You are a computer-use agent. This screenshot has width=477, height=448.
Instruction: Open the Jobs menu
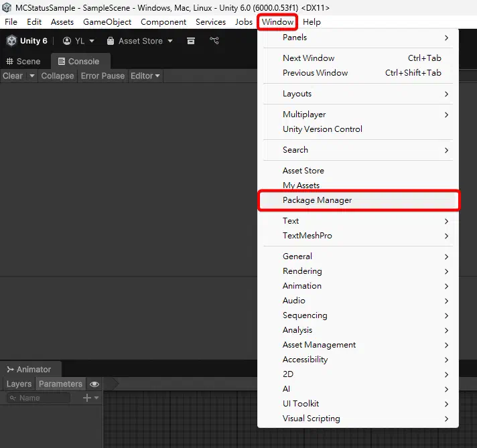click(x=244, y=22)
